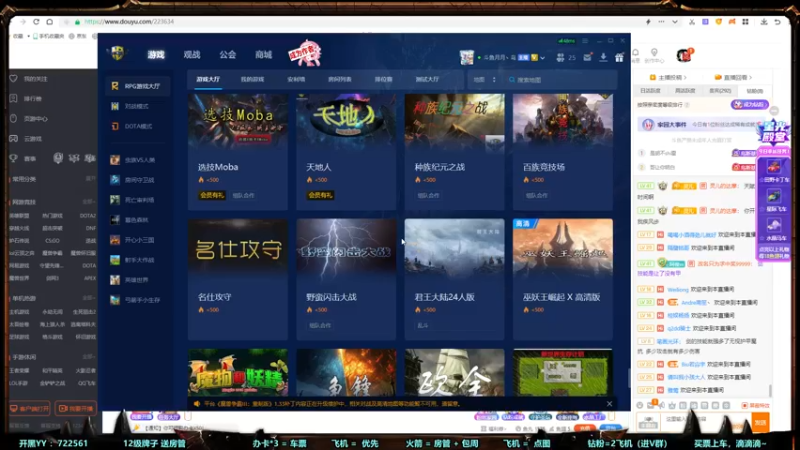The height and width of the screenshot is (450, 800).
Task: Open the 百族竞技场 game card
Action: coord(563,152)
